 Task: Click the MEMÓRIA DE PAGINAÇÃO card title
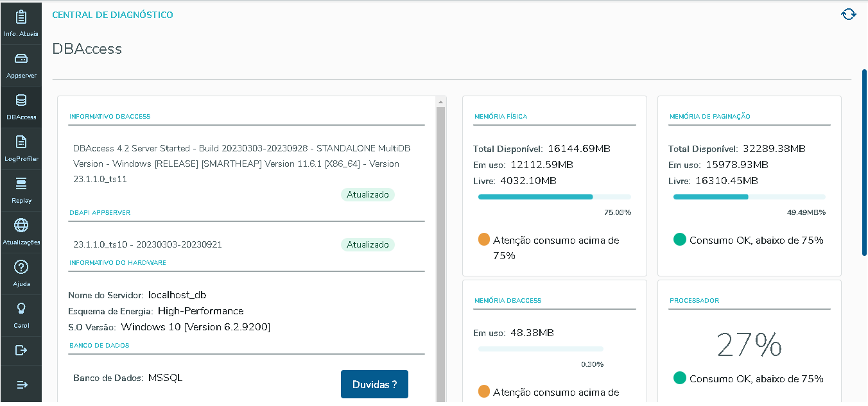point(710,117)
